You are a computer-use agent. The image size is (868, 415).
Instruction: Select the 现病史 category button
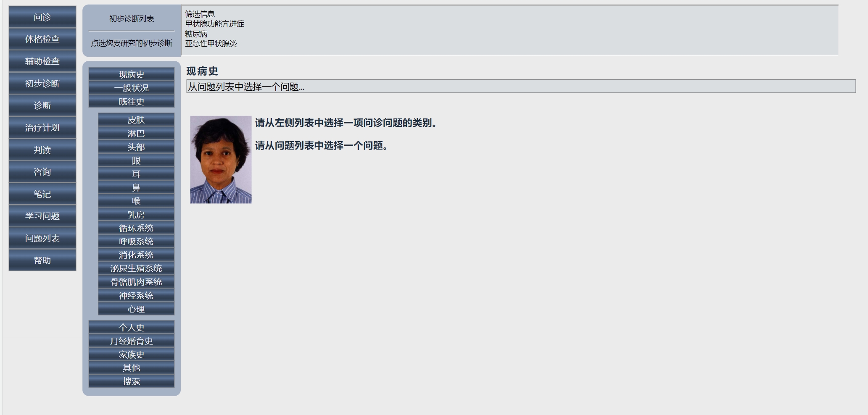(132, 74)
